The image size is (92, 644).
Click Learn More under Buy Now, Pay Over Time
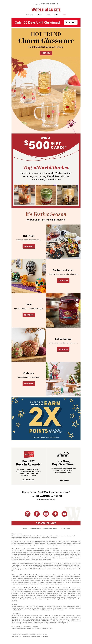(x=63, y=480)
